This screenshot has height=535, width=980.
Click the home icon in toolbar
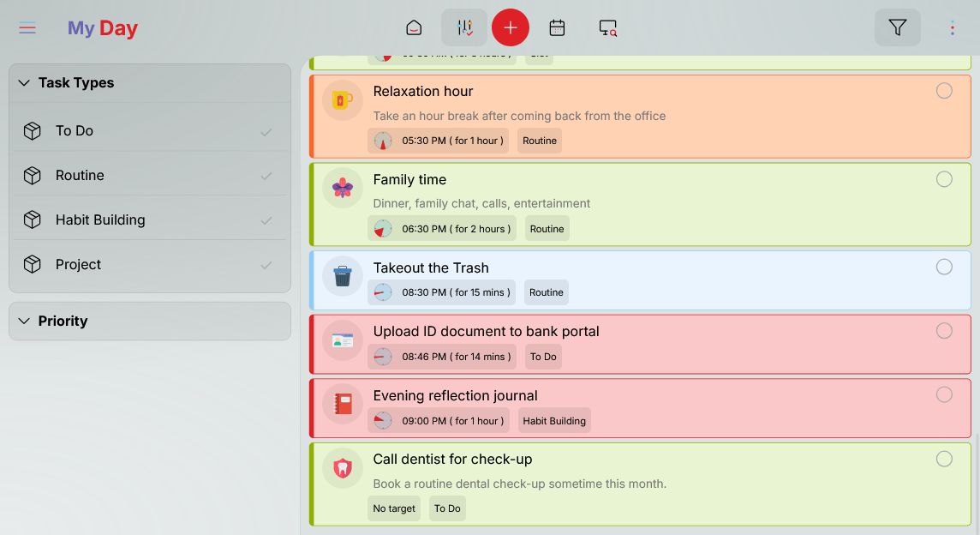[414, 28]
